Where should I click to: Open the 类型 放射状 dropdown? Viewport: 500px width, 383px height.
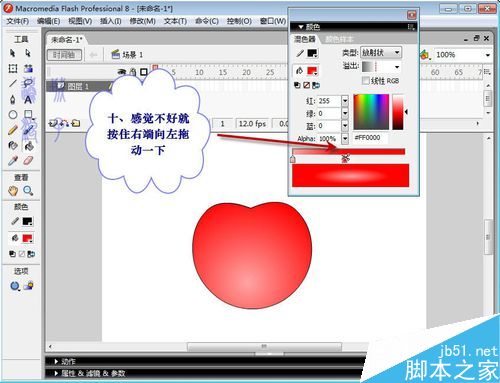381,52
